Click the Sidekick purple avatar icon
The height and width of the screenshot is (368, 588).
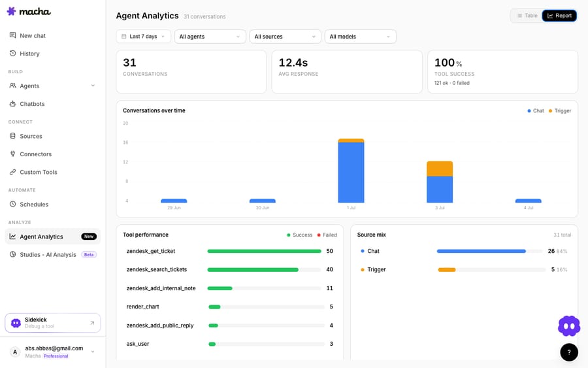click(x=16, y=323)
